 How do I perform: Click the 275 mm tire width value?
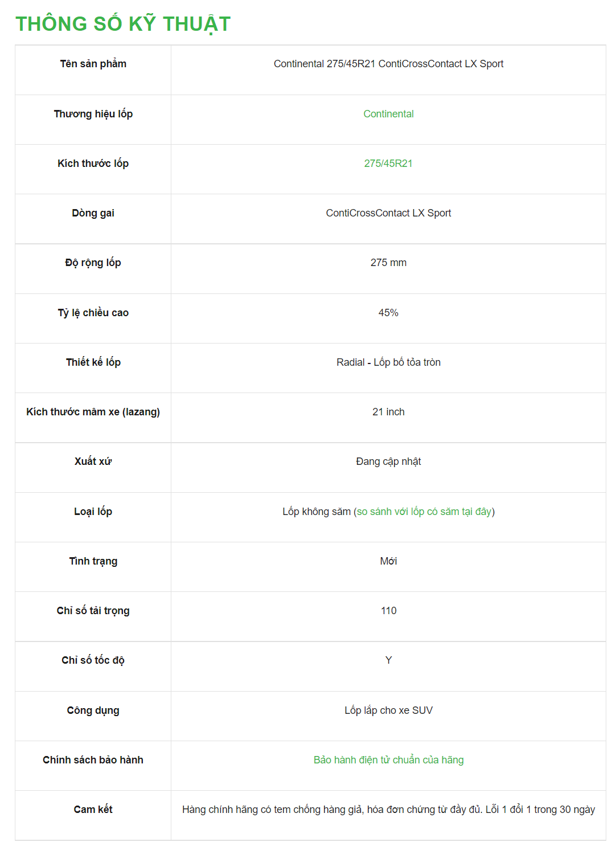click(x=388, y=263)
